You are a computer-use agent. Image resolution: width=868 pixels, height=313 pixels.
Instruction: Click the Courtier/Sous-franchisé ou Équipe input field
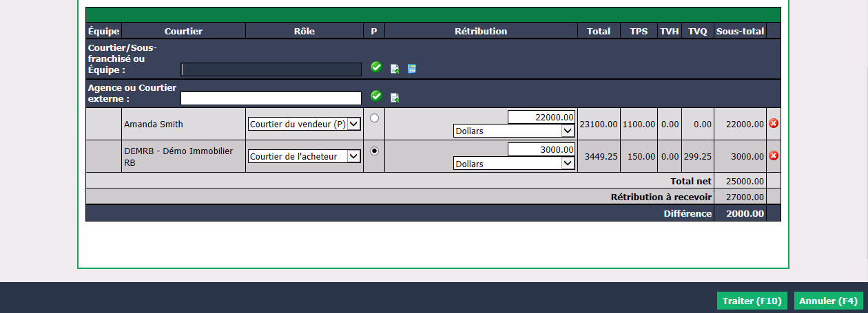click(271, 69)
